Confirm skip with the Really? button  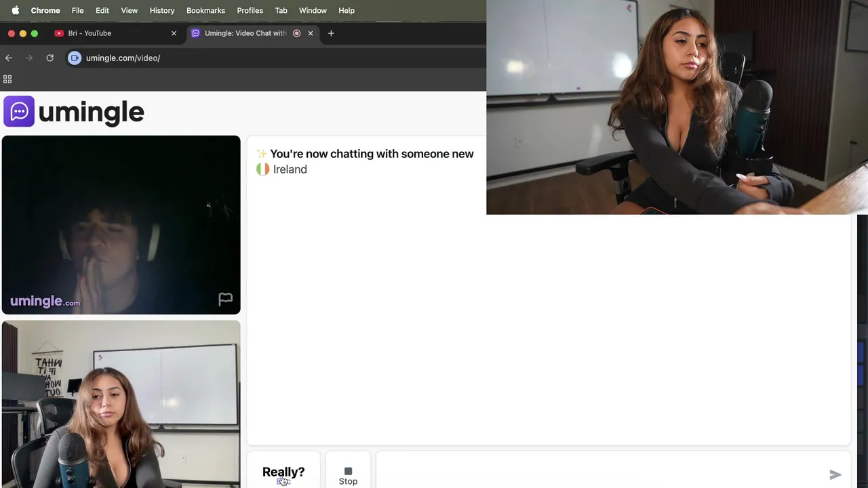coord(283,472)
